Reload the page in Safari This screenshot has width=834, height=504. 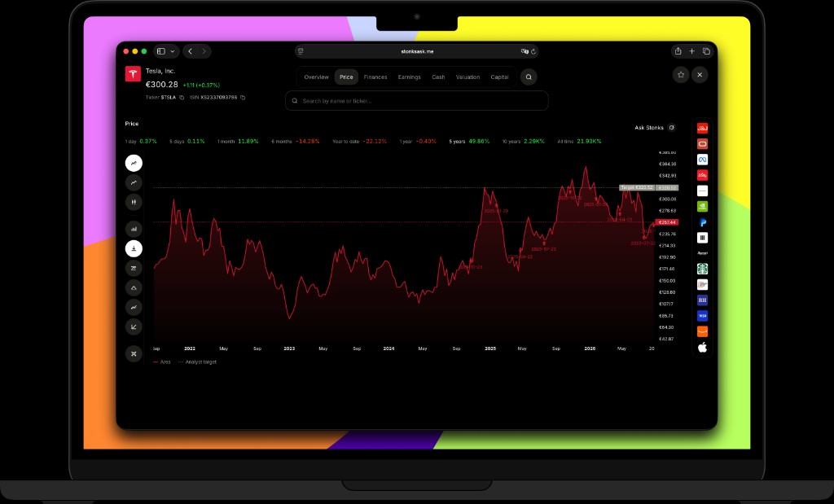(533, 51)
